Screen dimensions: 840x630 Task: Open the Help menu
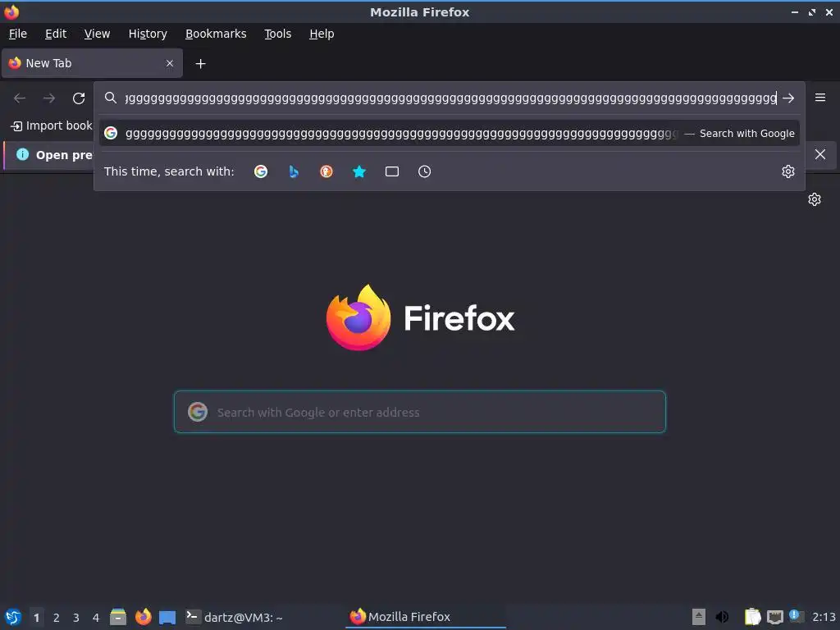pos(322,34)
